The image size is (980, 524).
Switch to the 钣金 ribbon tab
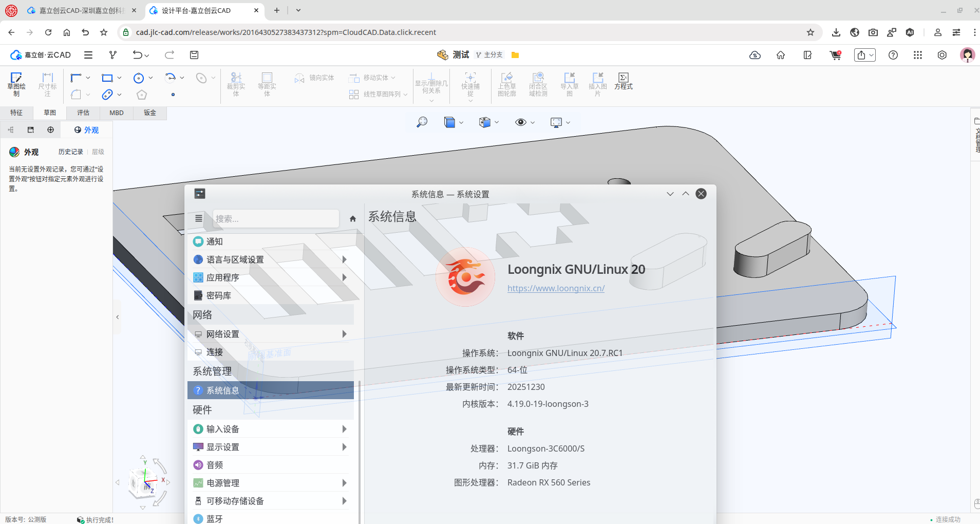[x=150, y=113]
